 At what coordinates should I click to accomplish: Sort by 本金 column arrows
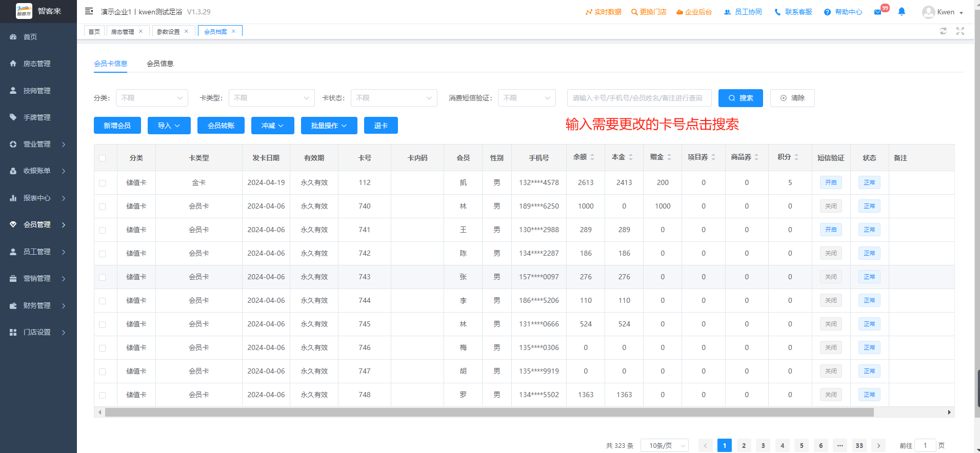(x=631, y=157)
